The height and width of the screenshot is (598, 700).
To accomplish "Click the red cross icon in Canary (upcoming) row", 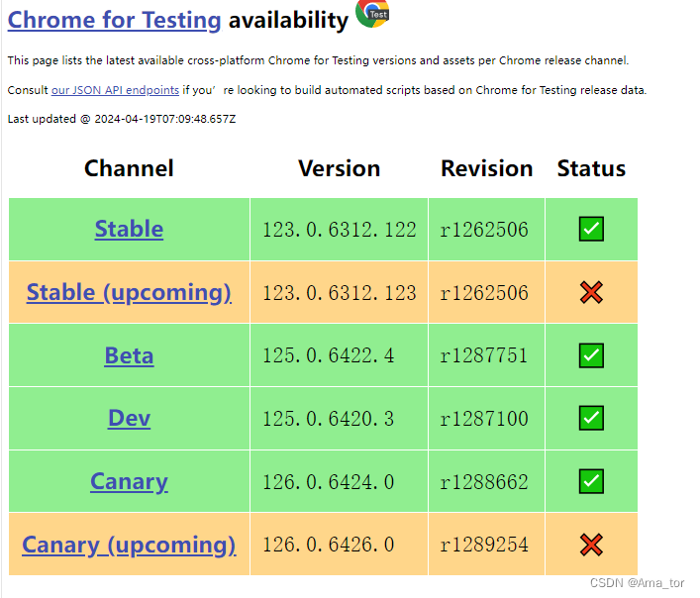I will tap(591, 545).
